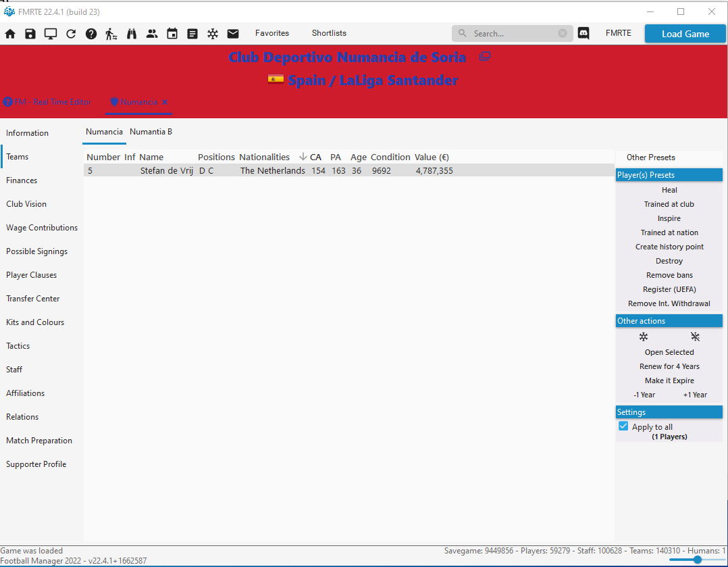Click the Save floppy disk icon
728x567 pixels.
(30, 34)
